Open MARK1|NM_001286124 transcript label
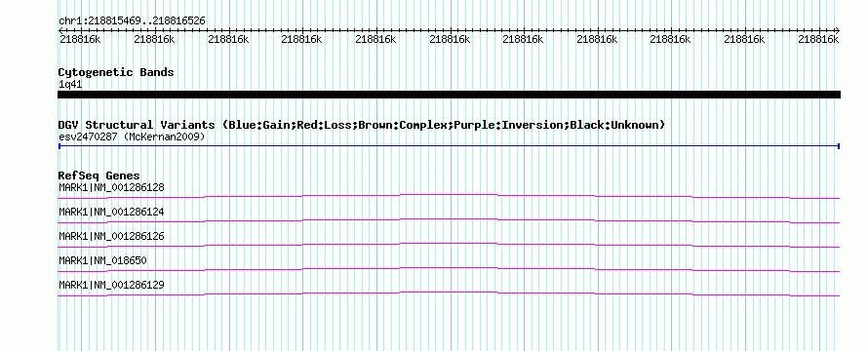Image resolution: width=868 pixels, height=351 pixels. (x=111, y=212)
